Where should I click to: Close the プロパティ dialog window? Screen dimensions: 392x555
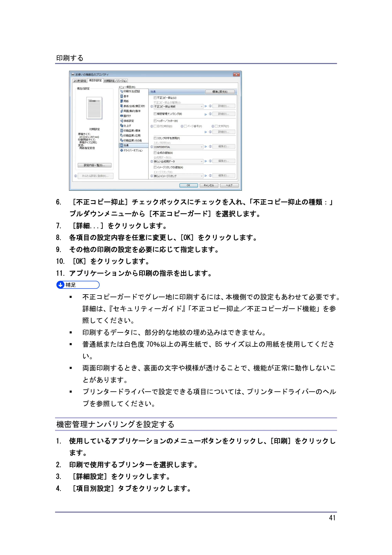236,75
